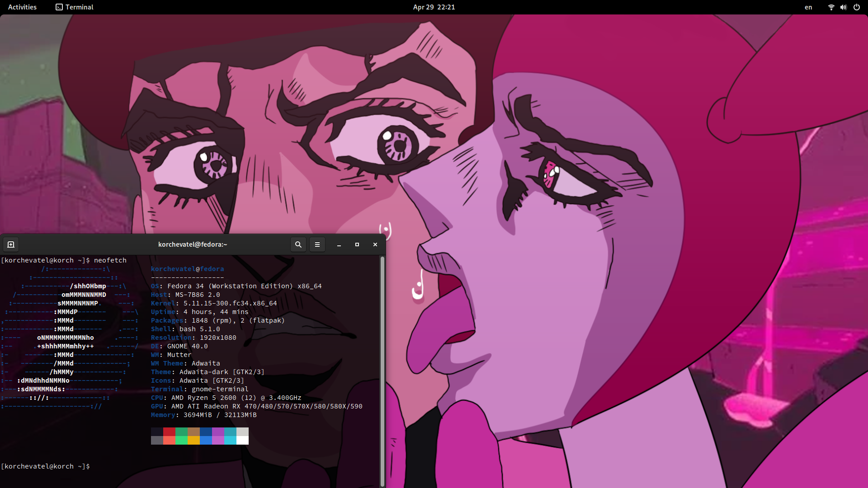Viewport: 868px width, 488px height.
Task: Open terminal search with the magnifier icon
Action: point(298,244)
